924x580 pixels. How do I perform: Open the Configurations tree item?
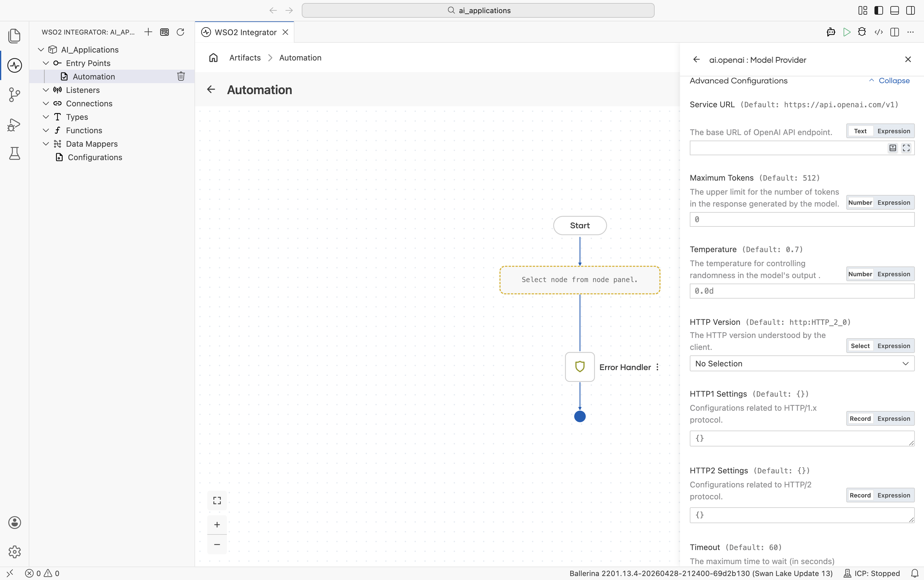click(x=95, y=157)
